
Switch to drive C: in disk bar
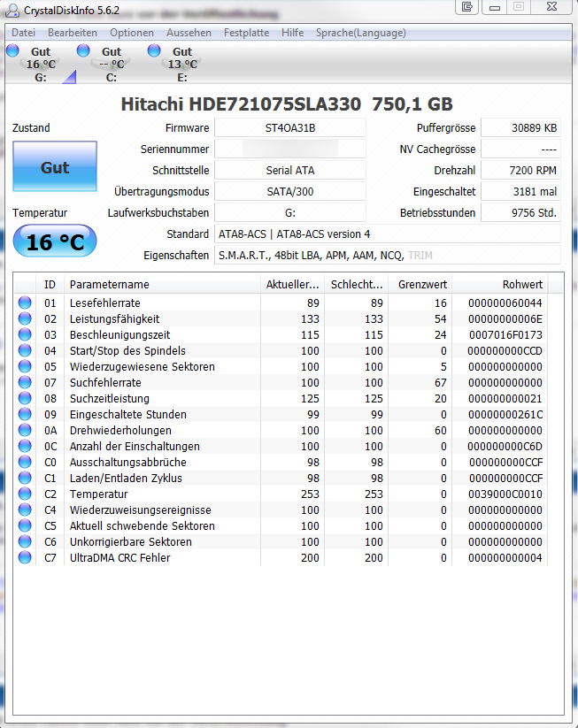pyautogui.click(x=112, y=64)
